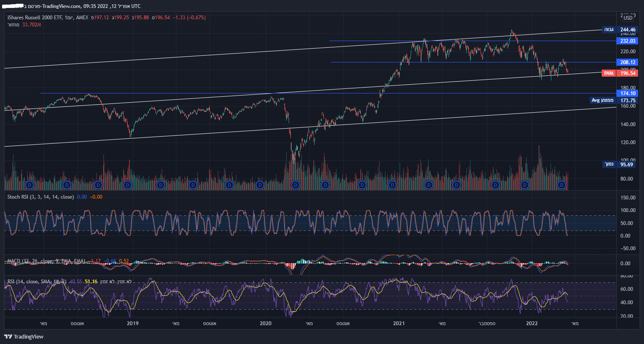Click 160.00 on the price scale
Viewport: 644px width, 344px height.
coord(628,106)
